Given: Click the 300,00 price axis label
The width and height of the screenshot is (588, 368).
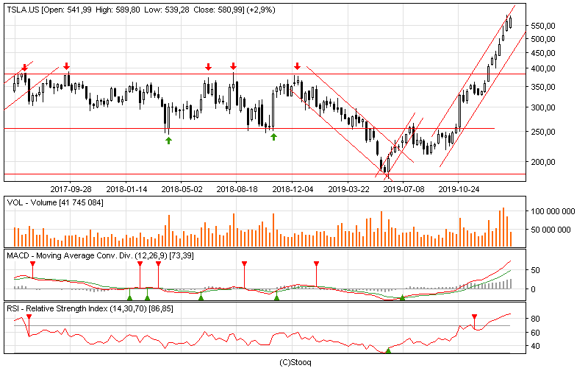Looking at the screenshot, I should (543, 107).
